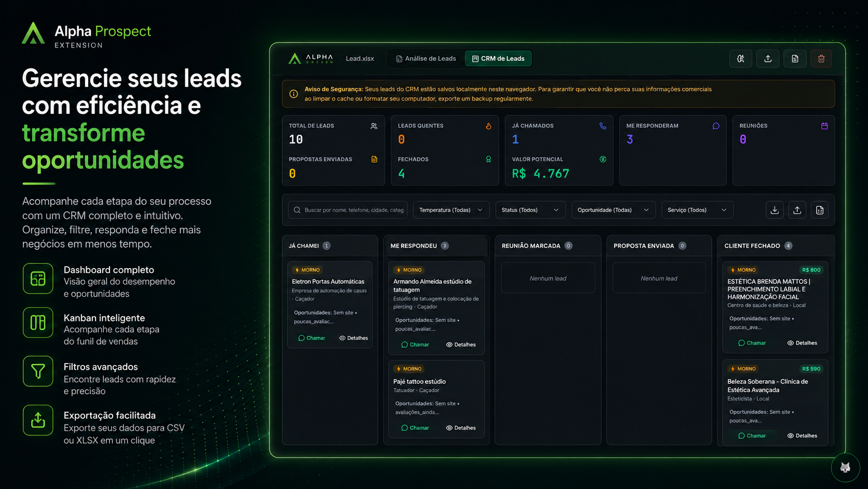Click the MORNO tag on Pajé tattoo estúdio
The height and width of the screenshot is (489, 868).
[409, 368]
